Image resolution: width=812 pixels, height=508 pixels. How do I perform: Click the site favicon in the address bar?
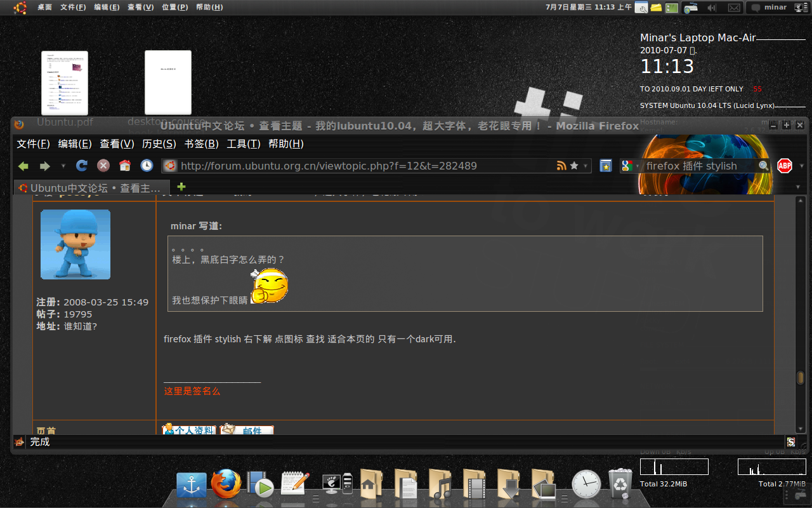coord(169,166)
